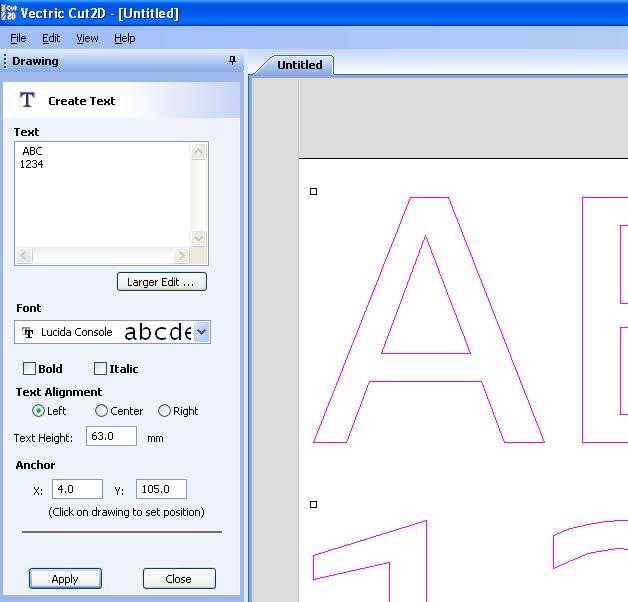Viewport: 628px width, 602px height.
Task: Click the TrueType icon beside Lucida Console
Action: [28, 332]
